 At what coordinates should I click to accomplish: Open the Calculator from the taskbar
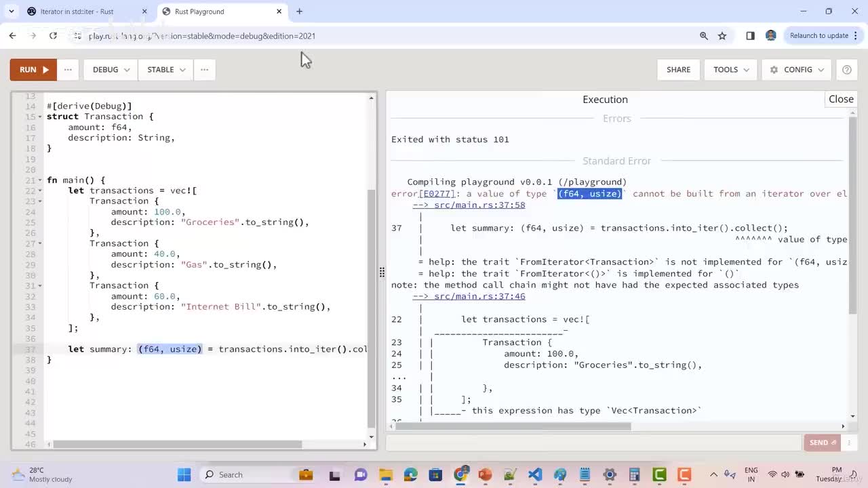click(x=635, y=474)
